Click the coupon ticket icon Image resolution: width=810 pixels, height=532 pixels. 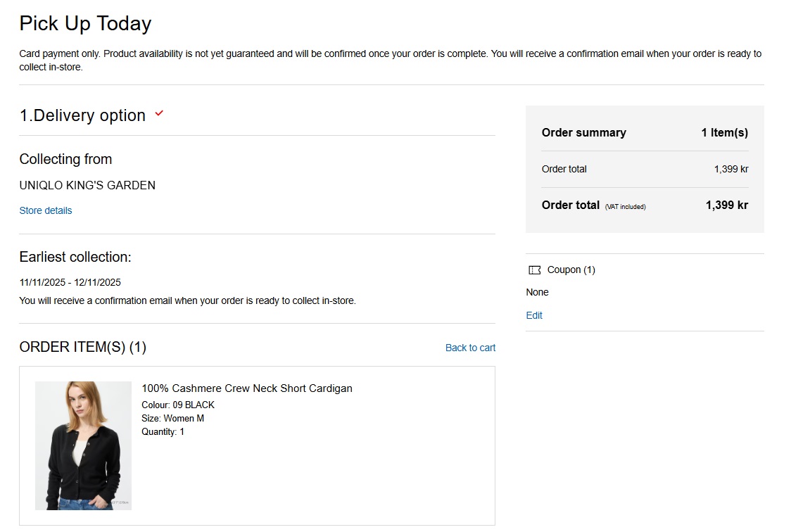point(535,270)
